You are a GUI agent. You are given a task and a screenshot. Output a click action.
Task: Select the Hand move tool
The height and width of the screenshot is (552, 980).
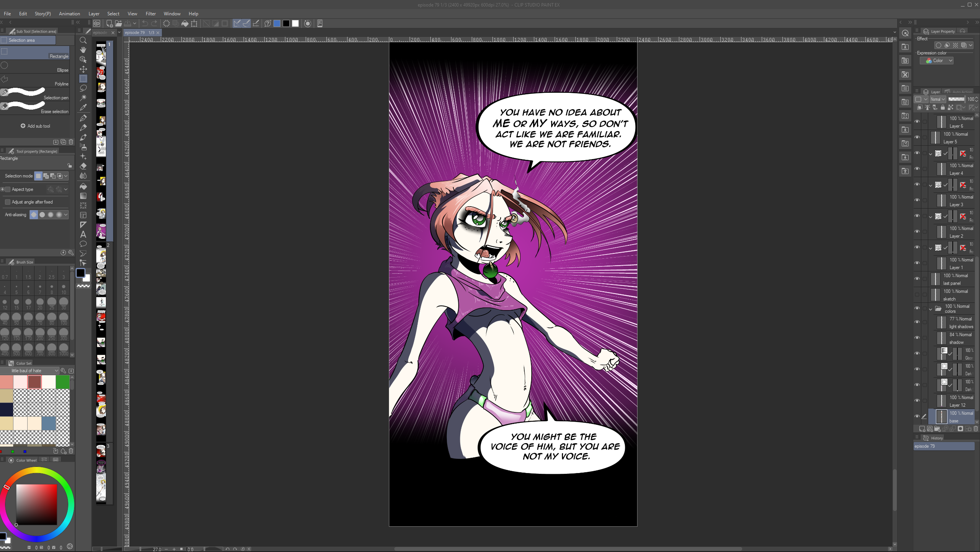[x=83, y=50]
